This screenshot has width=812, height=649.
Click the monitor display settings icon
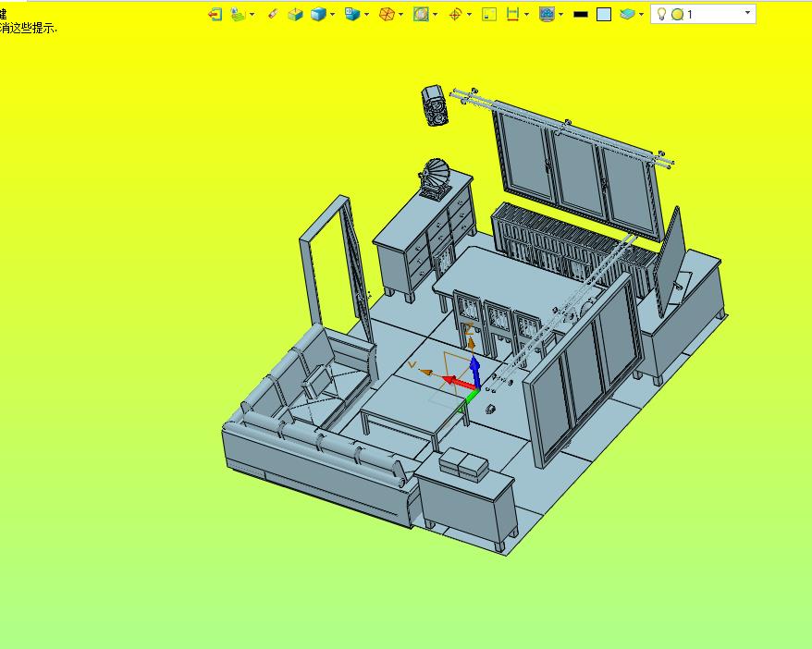pos(547,14)
